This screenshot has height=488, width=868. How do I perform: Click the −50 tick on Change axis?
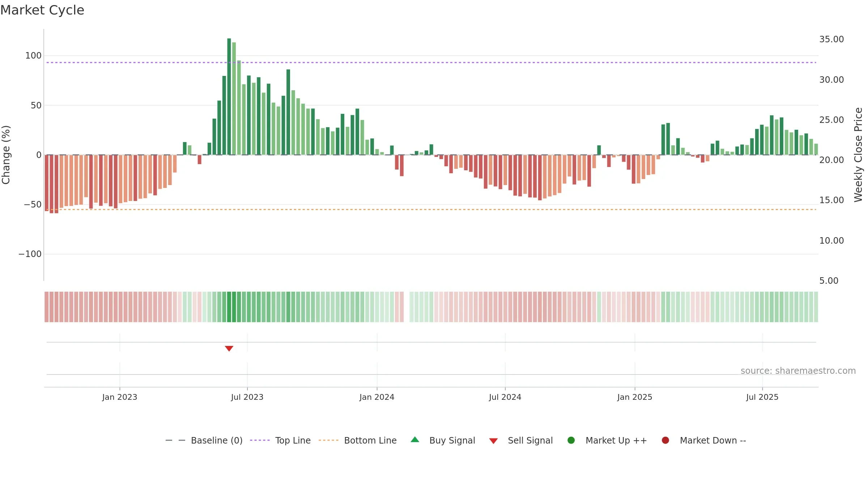pos(33,205)
